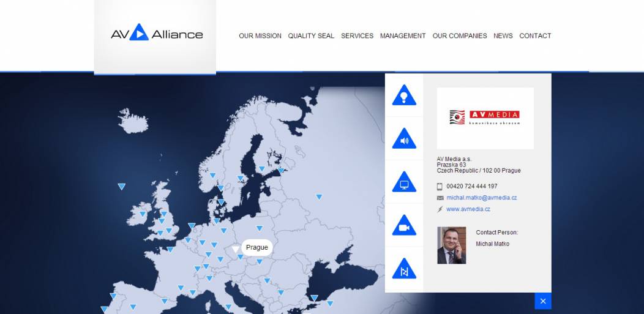Email michal.matko@avmedia.cz link
Image resolution: width=644 pixels, height=314 pixels.
[481, 198]
